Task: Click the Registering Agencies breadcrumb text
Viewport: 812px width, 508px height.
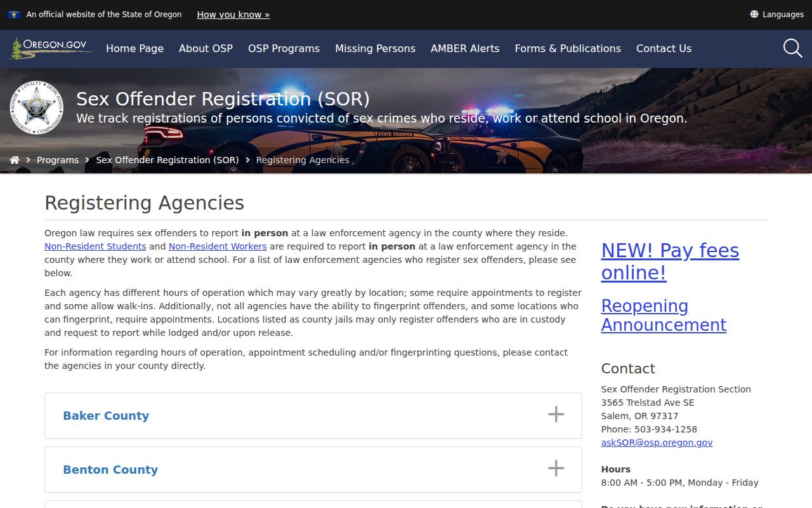Action: 303,160
